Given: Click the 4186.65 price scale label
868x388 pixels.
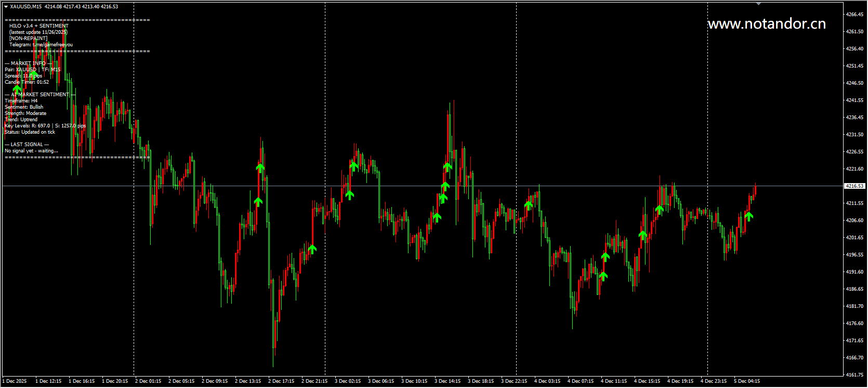Looking at the screenshot, I should pos(855,289).
